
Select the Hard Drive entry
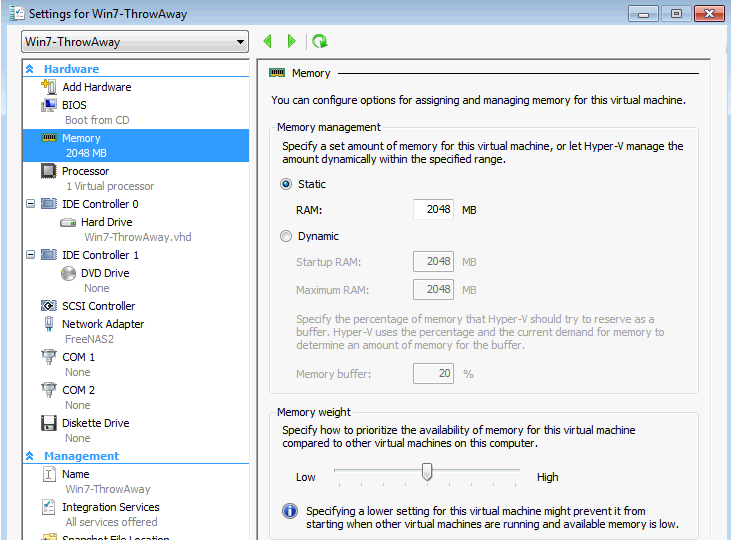(107, 222)
